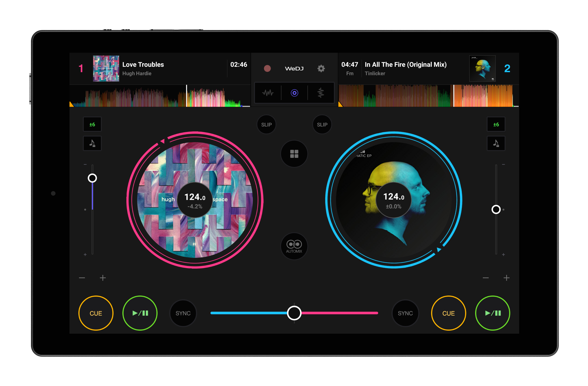Image resolution: width=588 pixels, height=386 pixels.
Task: Nudge deck 2 pitch bend plus
Action: point(506,278)
